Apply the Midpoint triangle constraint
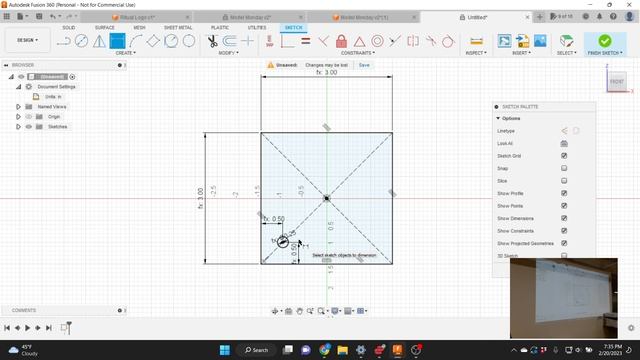 [359, 41]
